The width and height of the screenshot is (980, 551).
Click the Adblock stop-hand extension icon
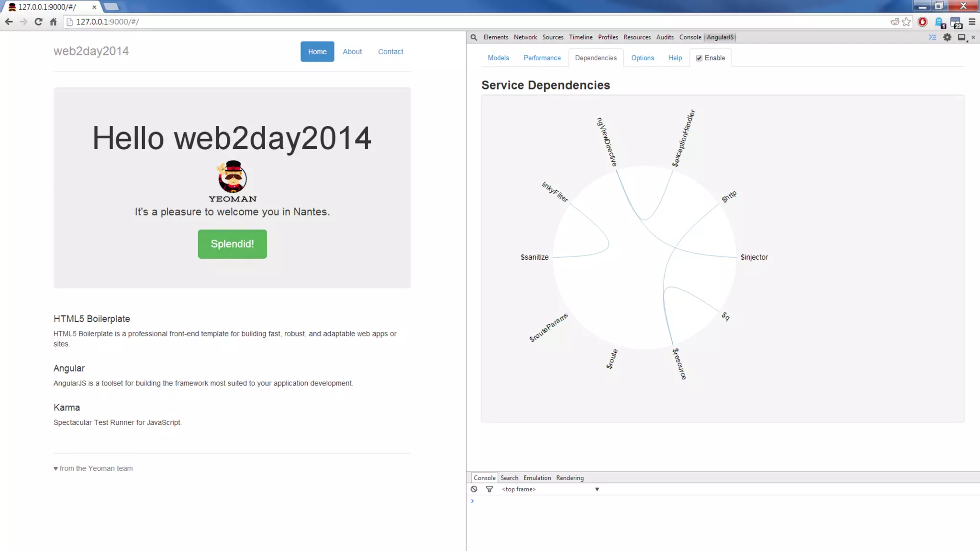click(923, 22)
